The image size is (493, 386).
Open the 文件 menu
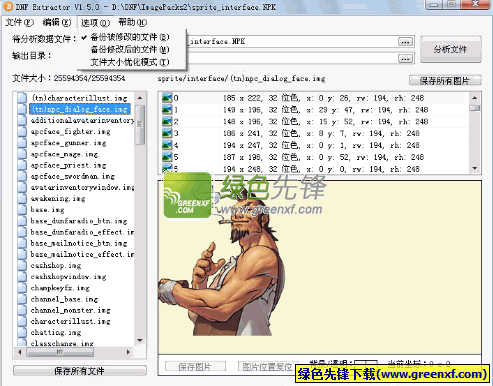click(x=20, y=22)
